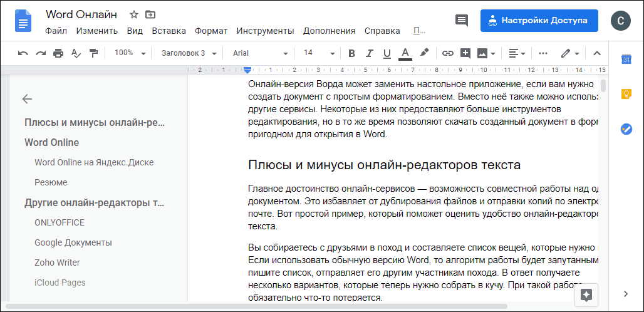Jump to Zoho Writer in outline
The image size is (644, 312).
[x=57, y=263]
